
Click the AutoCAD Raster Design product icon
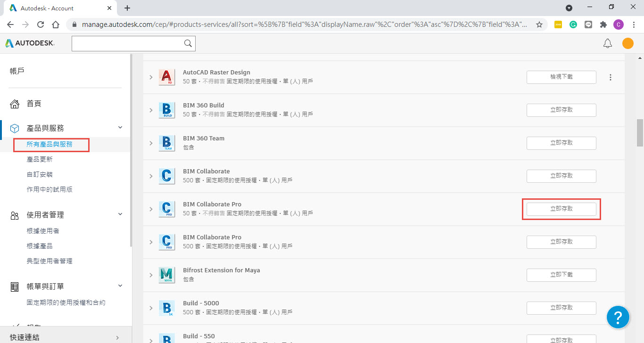tap(166, 77)
